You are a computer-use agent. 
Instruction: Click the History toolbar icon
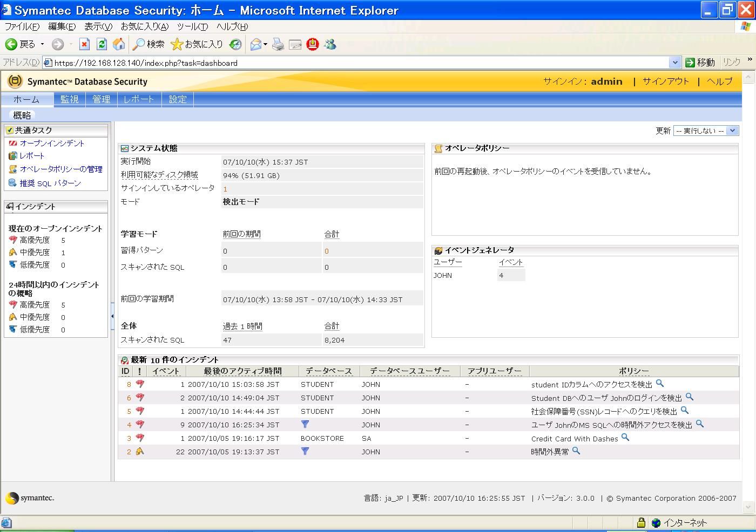(235, 44)
